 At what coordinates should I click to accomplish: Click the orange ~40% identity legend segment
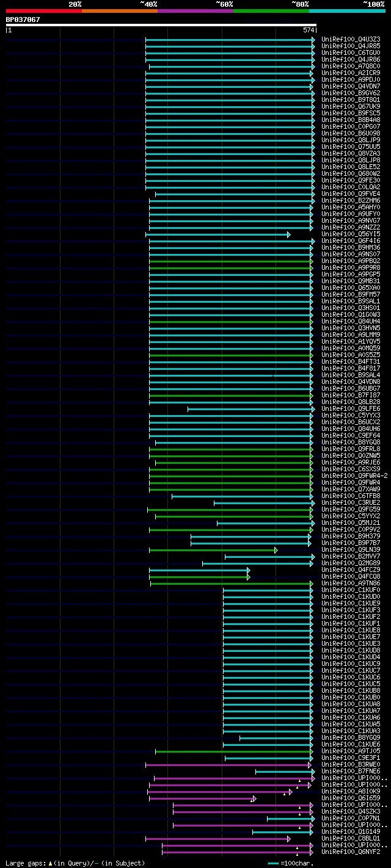pyautogui.click(x=120, y=11)
